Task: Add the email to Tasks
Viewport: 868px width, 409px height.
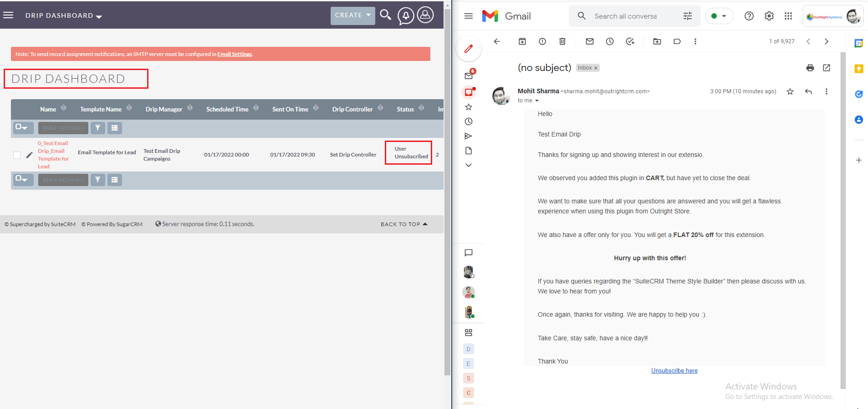Action: pos(630,41)
